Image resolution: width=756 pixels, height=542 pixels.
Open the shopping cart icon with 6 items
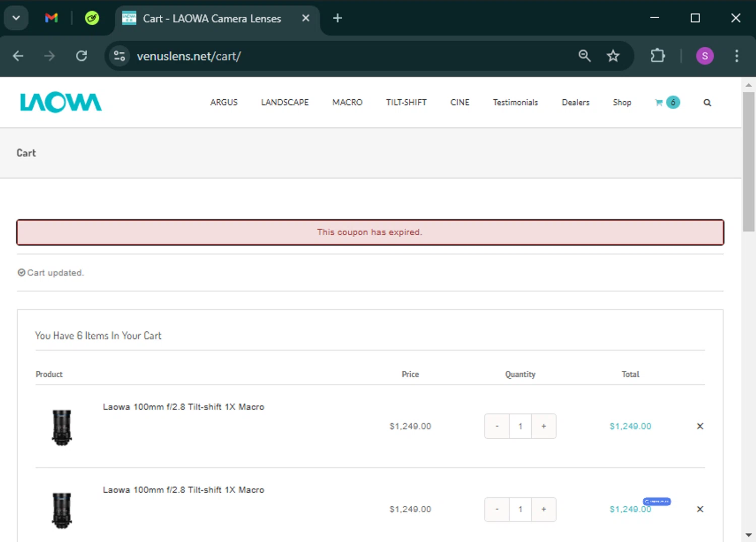point(667,102)
